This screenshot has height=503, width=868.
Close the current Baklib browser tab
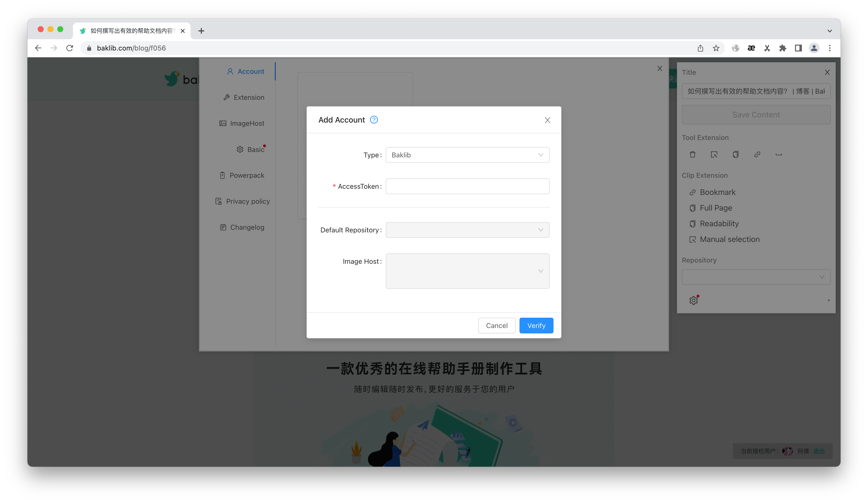(182, 31)
